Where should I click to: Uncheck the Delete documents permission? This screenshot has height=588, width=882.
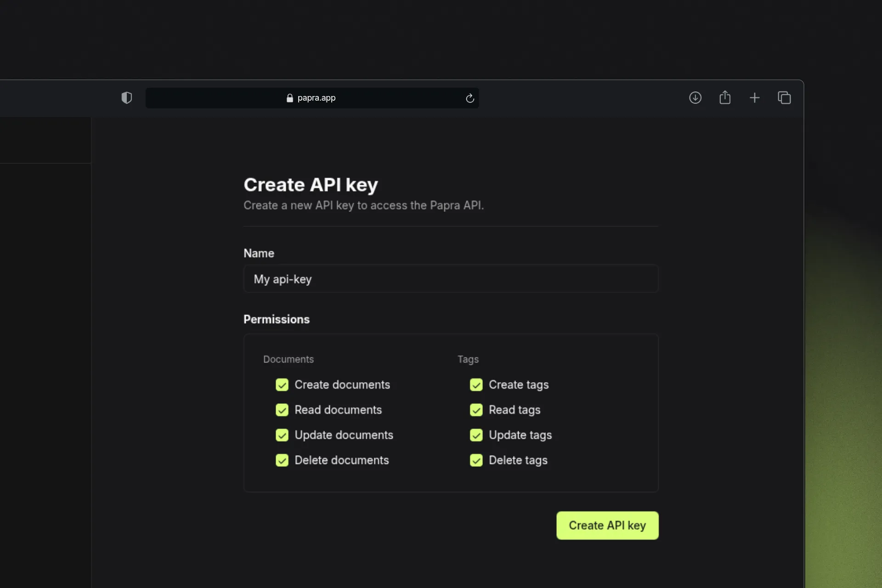click(x=282, y=460)
